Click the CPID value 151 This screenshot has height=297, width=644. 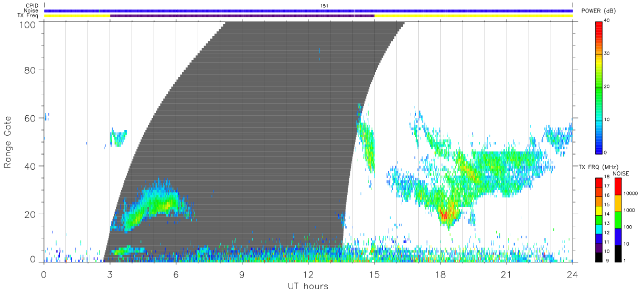(324, 5)
